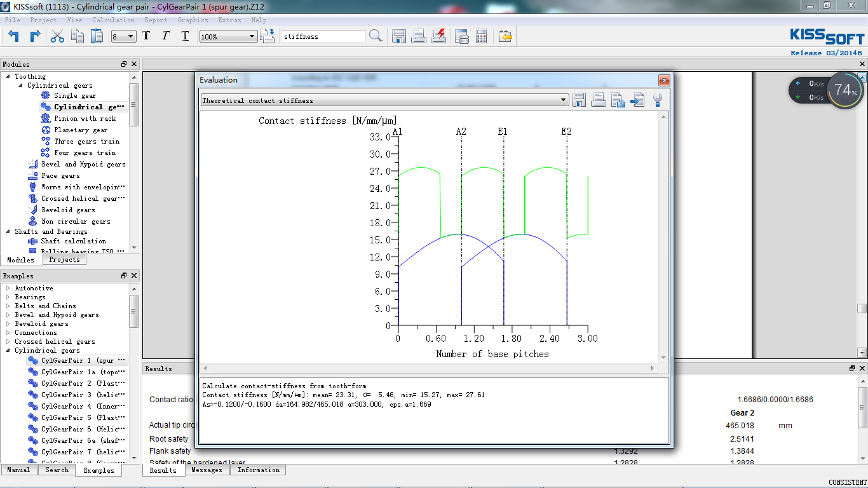Switch to the Projects tab

64,259
